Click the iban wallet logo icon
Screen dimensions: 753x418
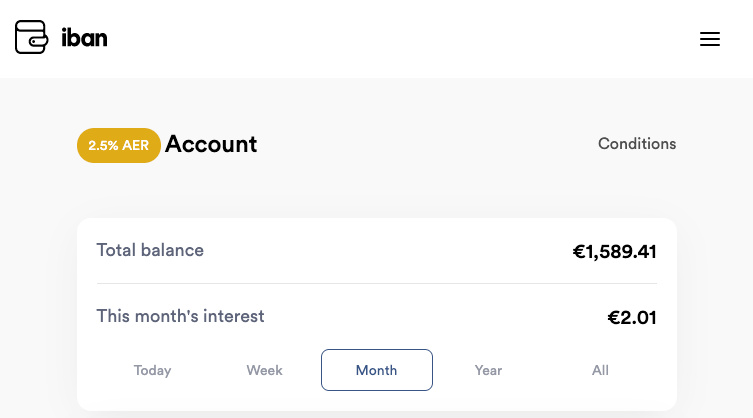click(31, 38)
